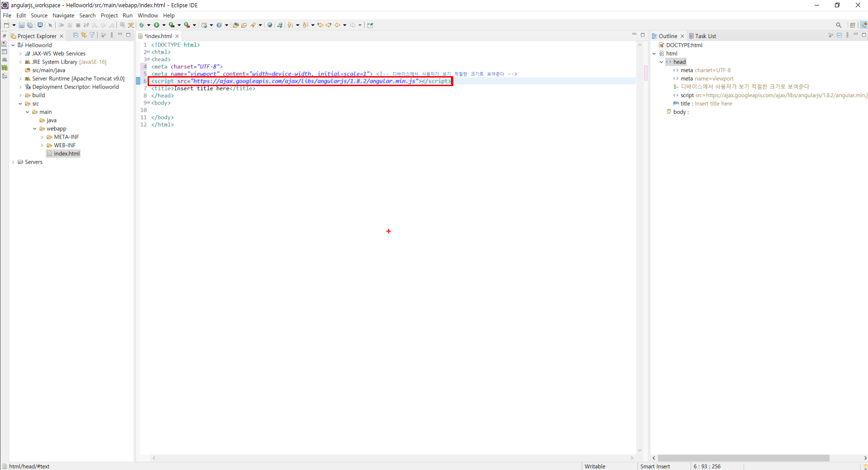Click the Last Edit Location icon

320,25
